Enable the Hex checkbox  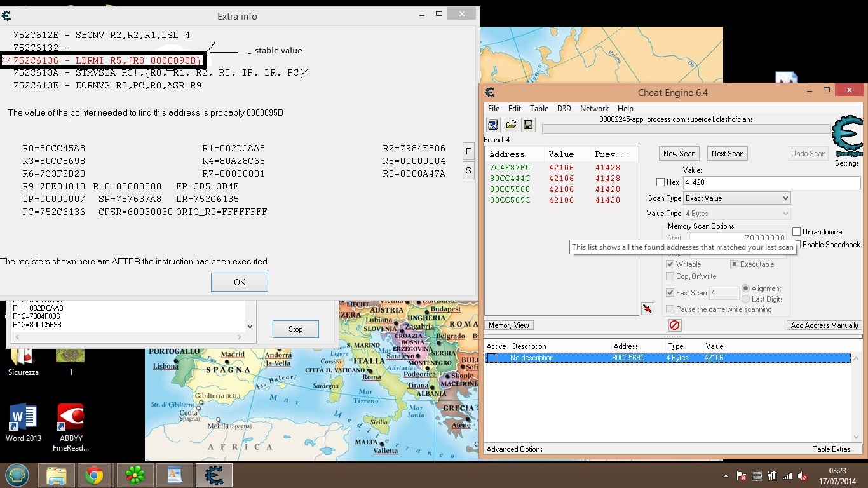661,182
